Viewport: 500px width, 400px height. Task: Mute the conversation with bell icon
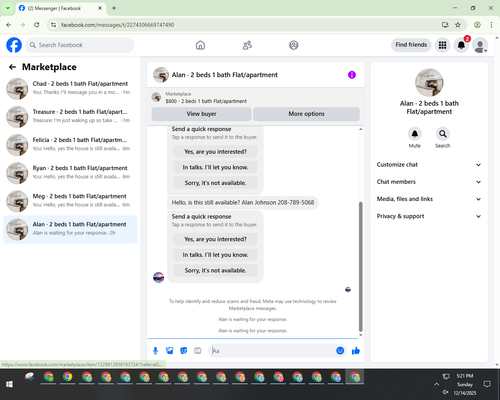tap(415, 134)
